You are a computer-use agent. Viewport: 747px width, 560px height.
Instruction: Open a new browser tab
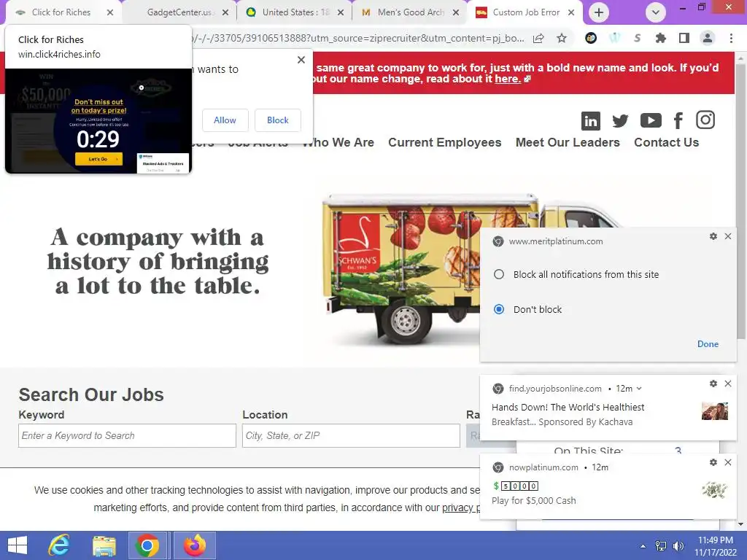tap(599, 12)
